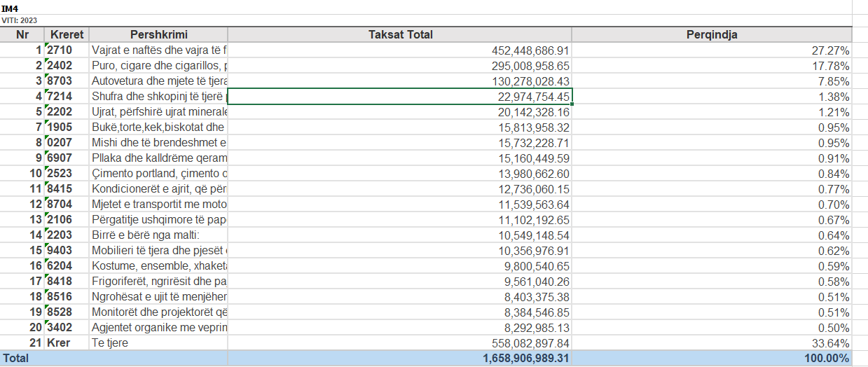This screenshot has width=868, height=367.
Task: Click the Birrë e bërë nga malti cell
Action: click(x=159, y=235)
